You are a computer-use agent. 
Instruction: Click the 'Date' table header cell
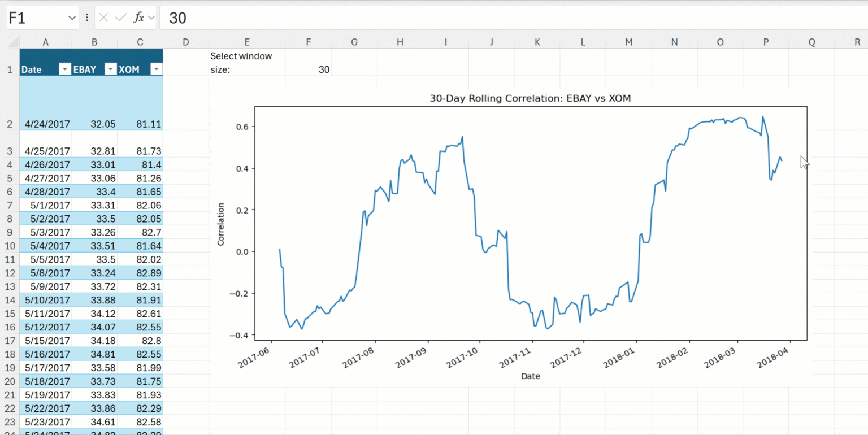pyautogui.click(x=45, y=62)
